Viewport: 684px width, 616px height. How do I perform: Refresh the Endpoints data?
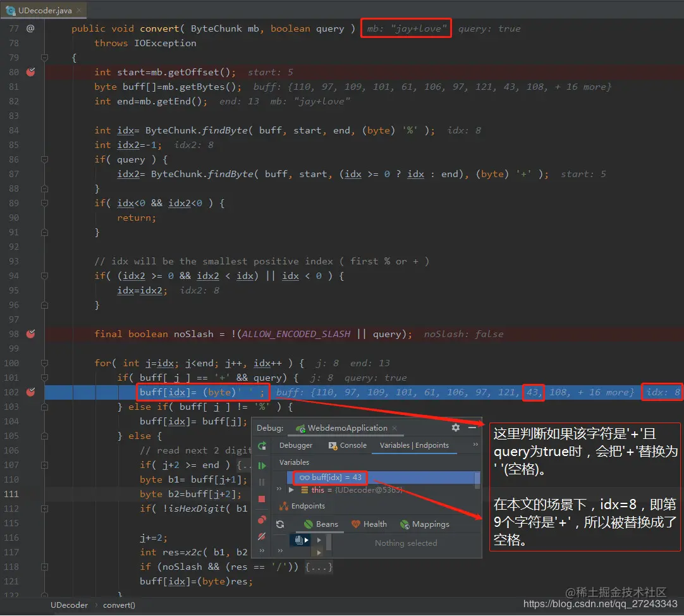tap(280, 524)
